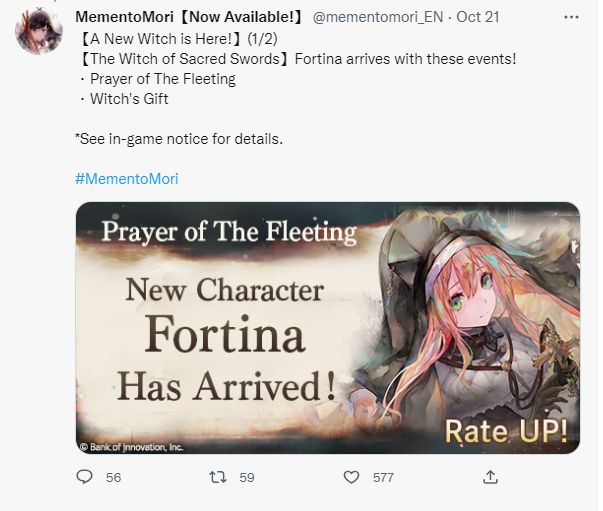Follow the #MementoMori hashtag link
The image size is (603, 511).
126,179
